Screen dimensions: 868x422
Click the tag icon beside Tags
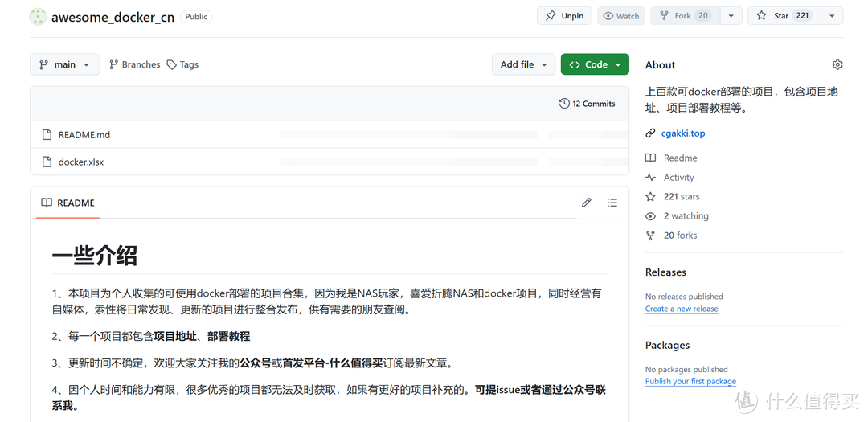(172, 64)
